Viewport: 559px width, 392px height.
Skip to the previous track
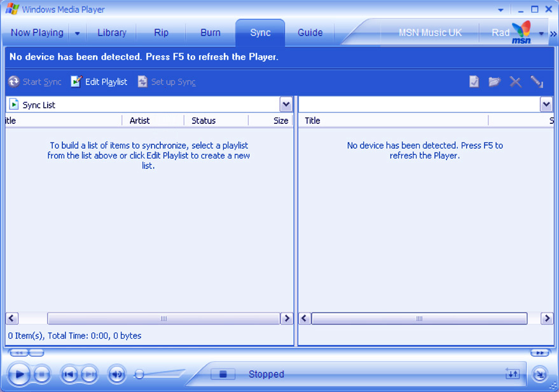69,374
